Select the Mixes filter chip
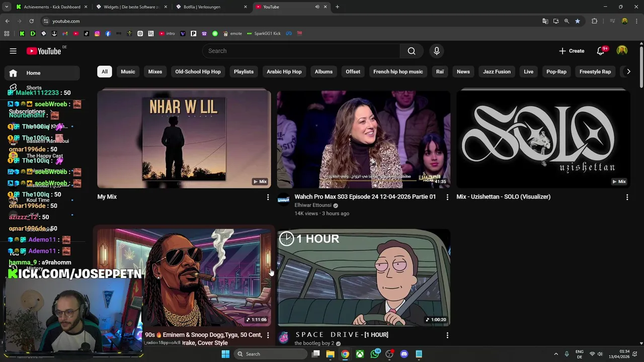644x362 pixels. pos(155,71)
